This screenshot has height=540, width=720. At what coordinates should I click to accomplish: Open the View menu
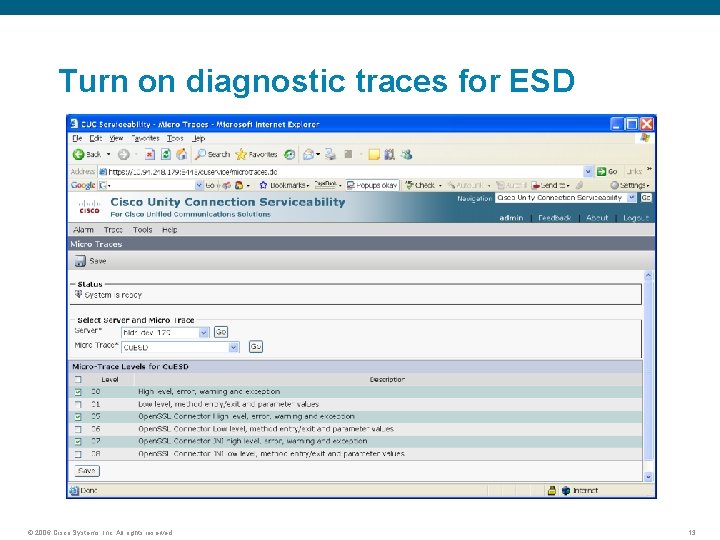116,138
